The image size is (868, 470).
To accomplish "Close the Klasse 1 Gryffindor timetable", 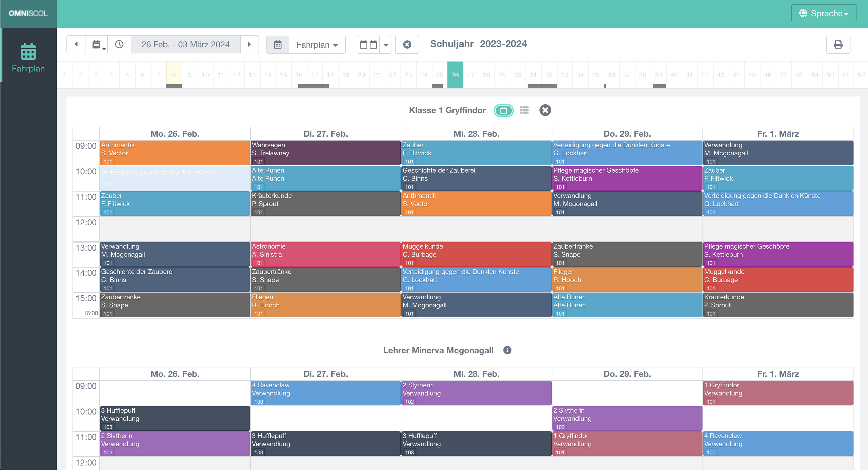I will coord(545,110).
